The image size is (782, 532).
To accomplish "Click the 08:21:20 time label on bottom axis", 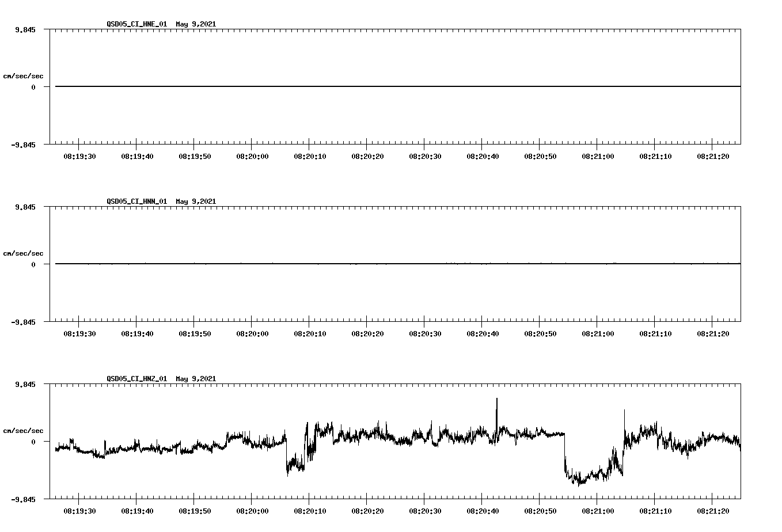I will (x=713, y=510).
